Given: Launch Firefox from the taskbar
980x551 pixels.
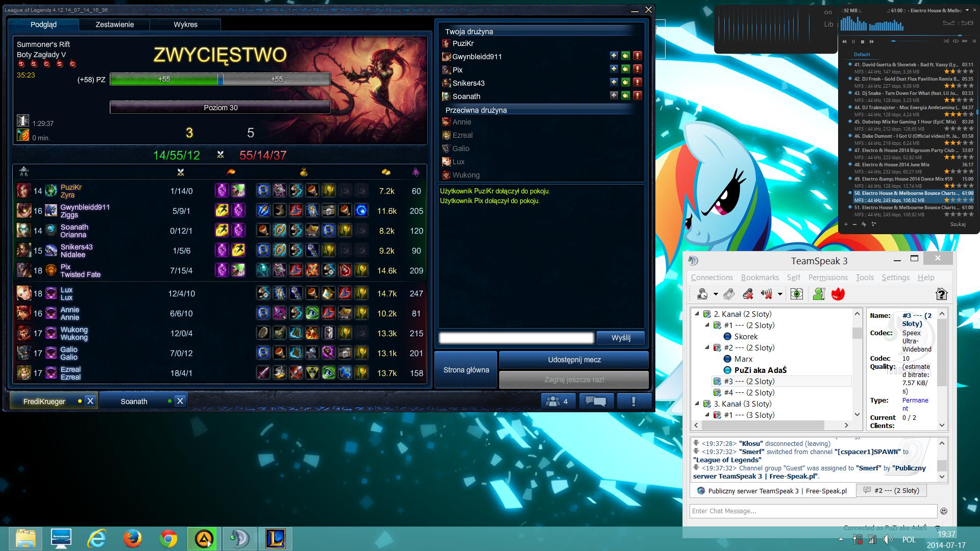Looking at the screenshot, I should click(x=132, y=538).
